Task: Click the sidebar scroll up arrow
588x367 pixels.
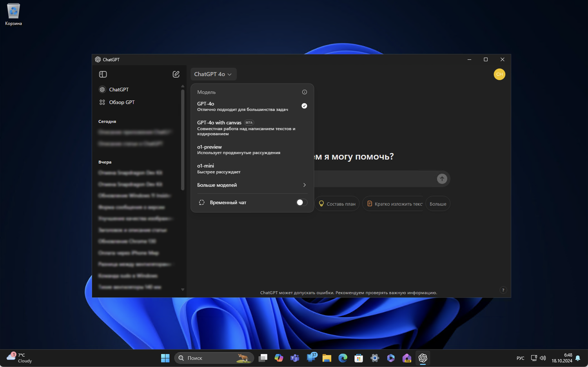Action: point(183,86)
